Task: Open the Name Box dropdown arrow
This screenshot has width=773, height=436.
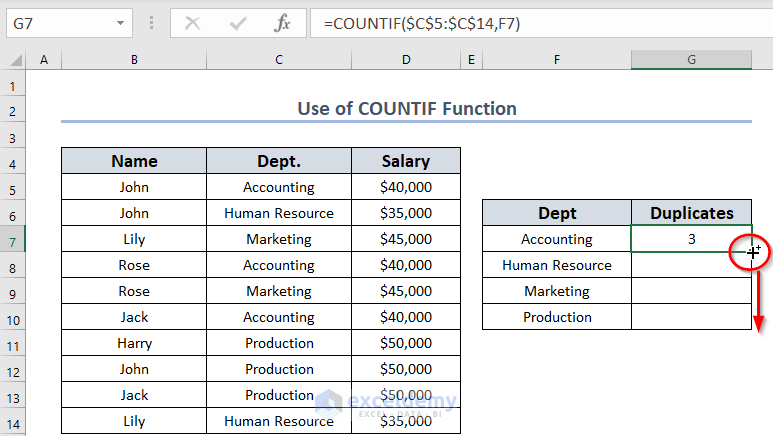Action: click(x=121, y=22)
